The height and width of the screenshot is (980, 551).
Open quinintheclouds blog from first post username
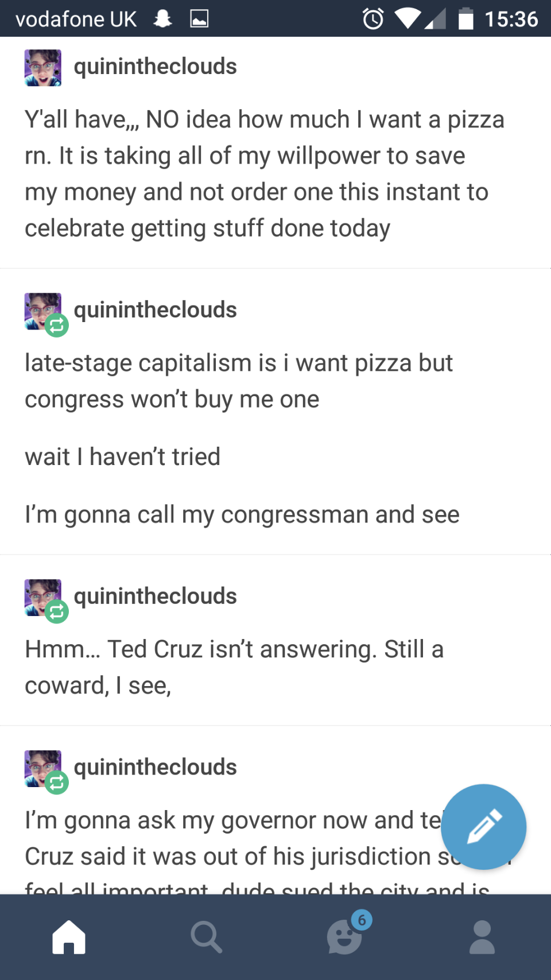click(x=155, y=67)
